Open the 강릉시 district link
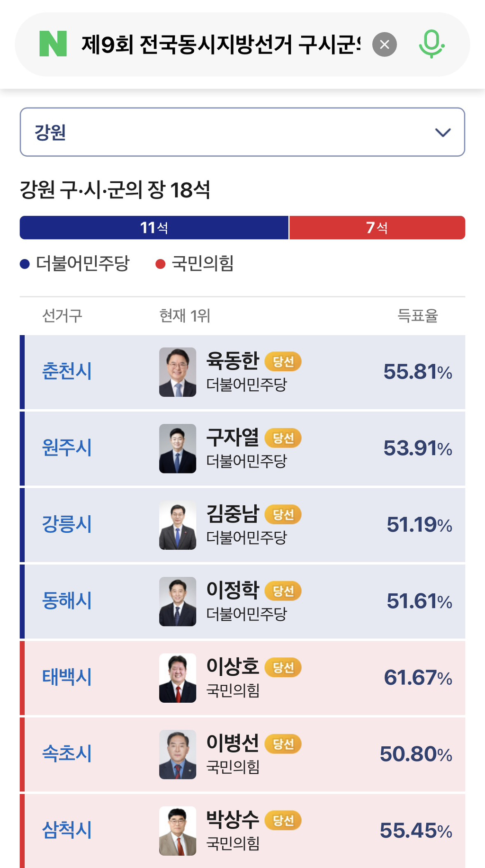The height and width of the screenshot is (868, 485). tap(67, 524)
